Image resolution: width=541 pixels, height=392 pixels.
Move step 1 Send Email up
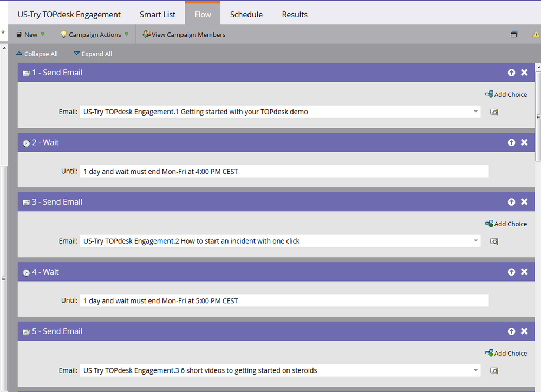pos(511,73)
